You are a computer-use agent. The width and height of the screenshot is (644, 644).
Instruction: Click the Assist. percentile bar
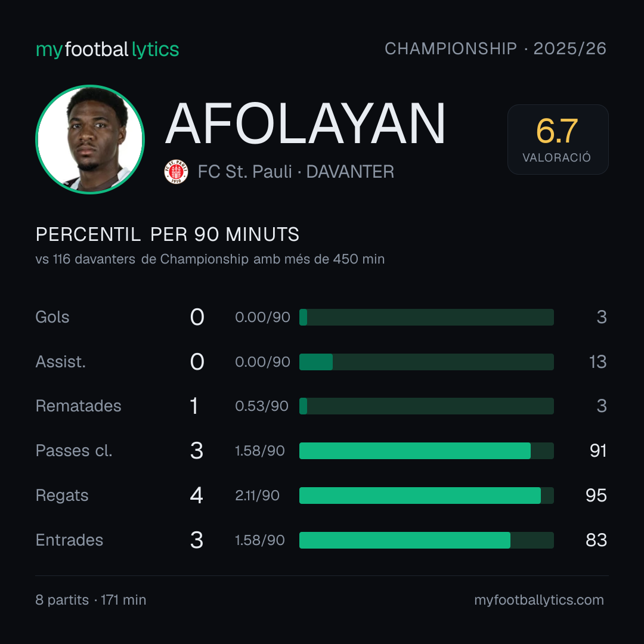(x=426, y=362)
